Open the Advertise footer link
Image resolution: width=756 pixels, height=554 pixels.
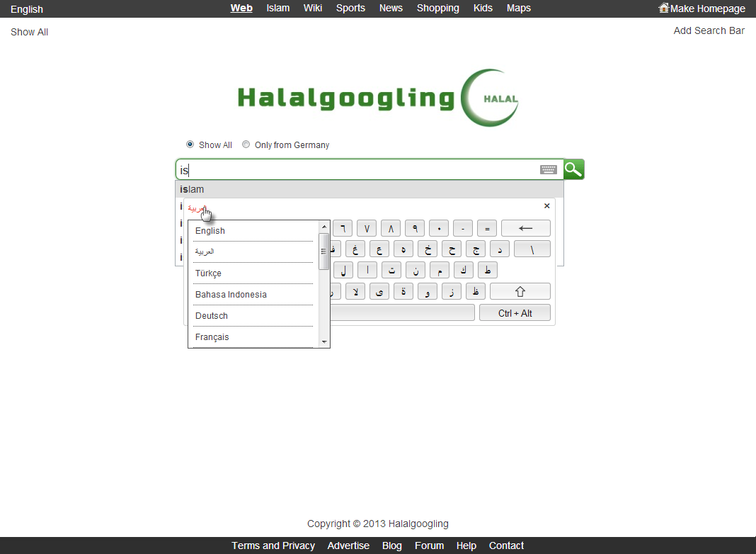tap(348, 545)
